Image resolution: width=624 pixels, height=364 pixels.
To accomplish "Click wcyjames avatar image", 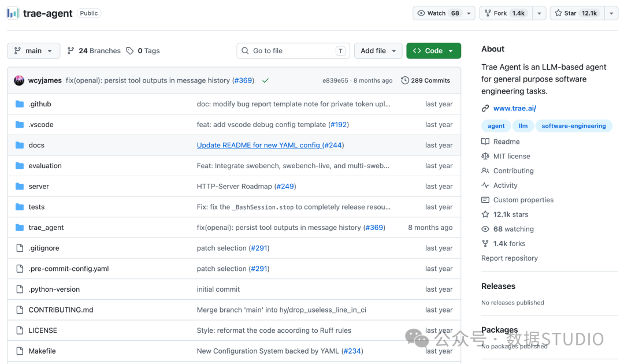I will click(18, 80).
